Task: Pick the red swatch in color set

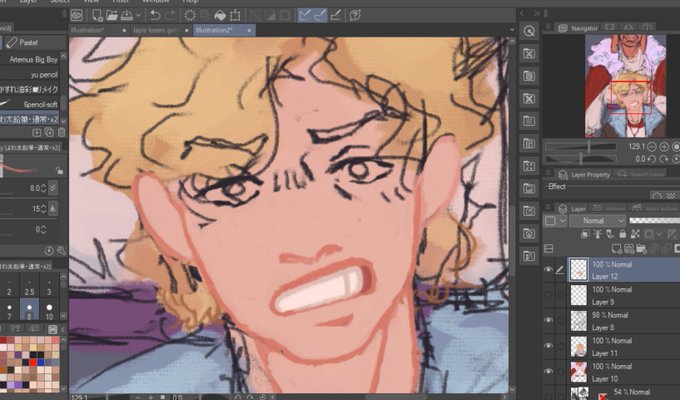Action: [x=33, y=362]
